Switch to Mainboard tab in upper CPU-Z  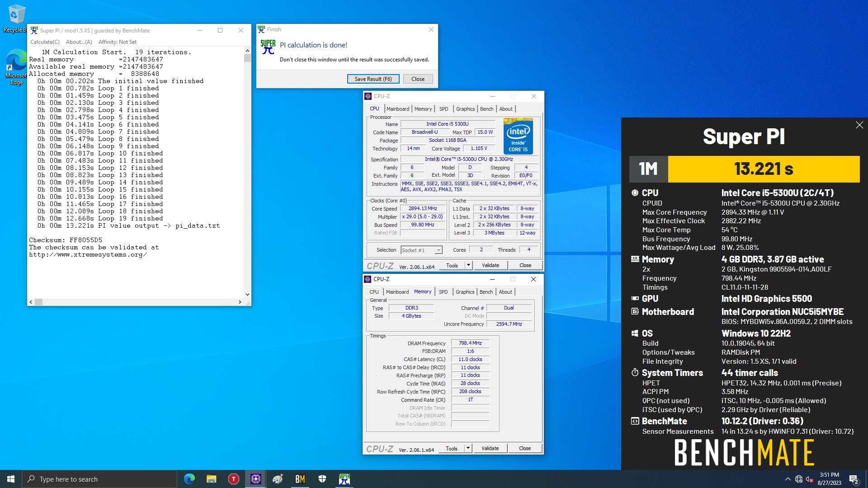[x=398, y=109]
